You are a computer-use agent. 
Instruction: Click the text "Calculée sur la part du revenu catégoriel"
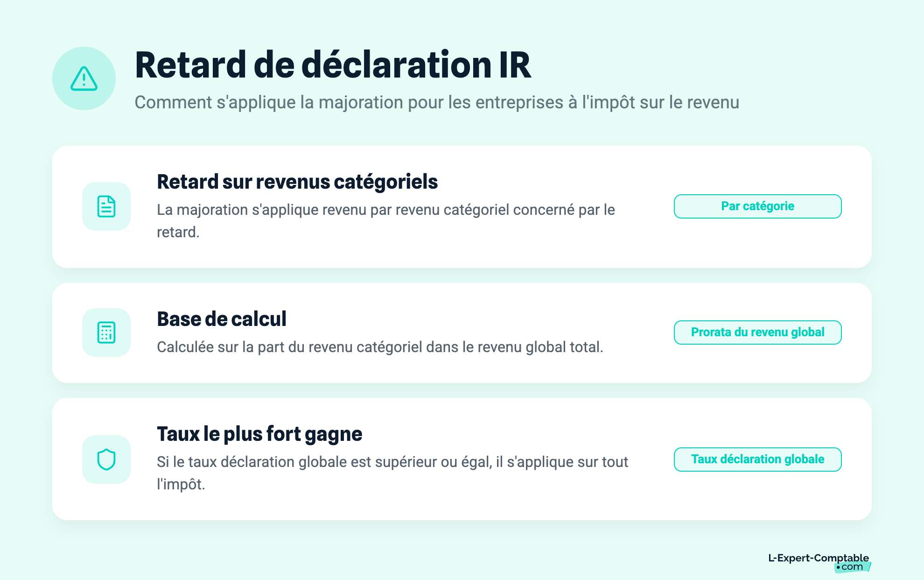click(289, 347)
